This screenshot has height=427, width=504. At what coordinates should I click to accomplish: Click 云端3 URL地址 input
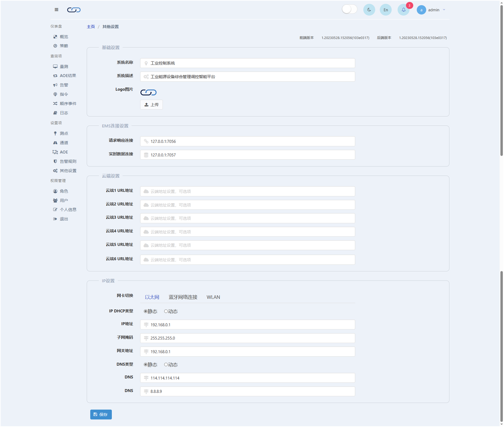click(x=247, y=218)
